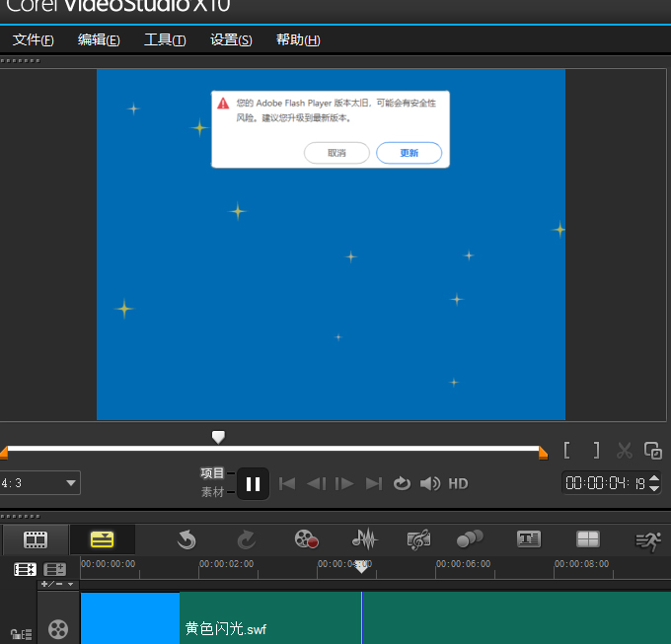This screenshot has width=671, height=644.
Task: Click the preview scrubber jog handle
Action: coord(218,437)
